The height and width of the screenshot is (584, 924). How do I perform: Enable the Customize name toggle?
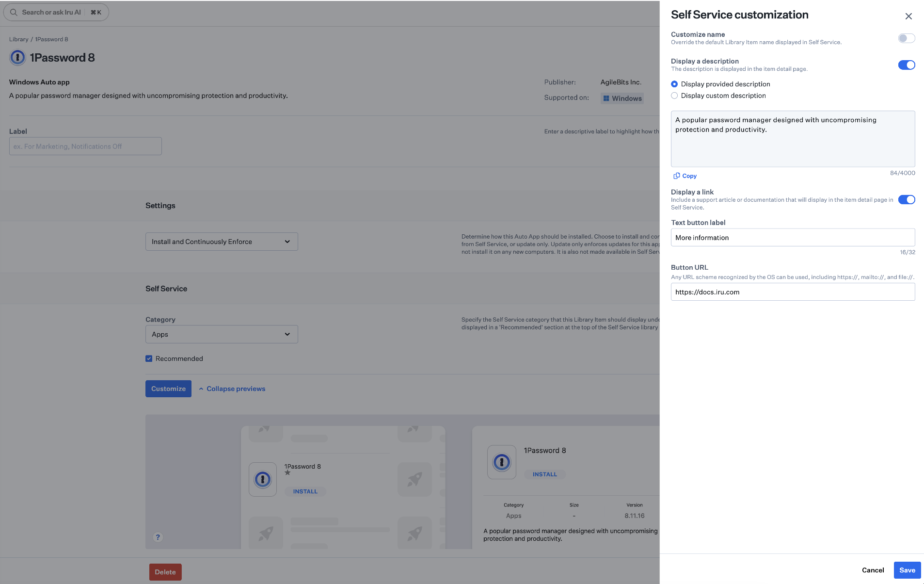tap(906, 38)
